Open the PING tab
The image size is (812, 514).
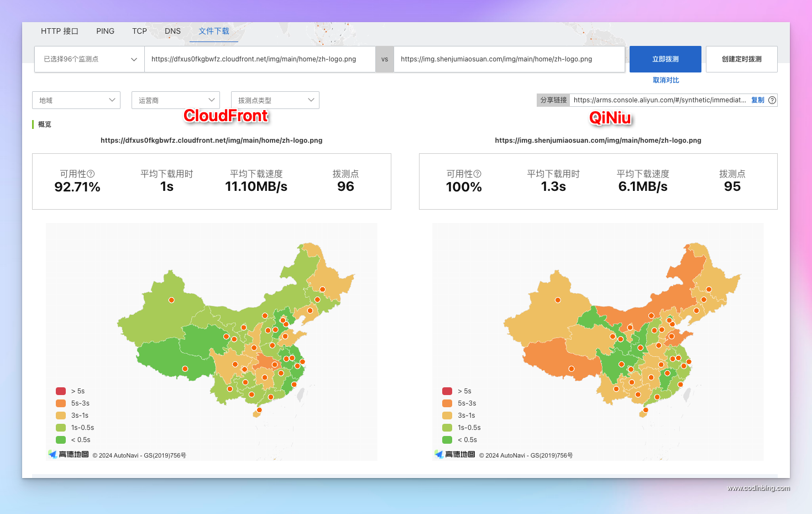coord(105,31)
